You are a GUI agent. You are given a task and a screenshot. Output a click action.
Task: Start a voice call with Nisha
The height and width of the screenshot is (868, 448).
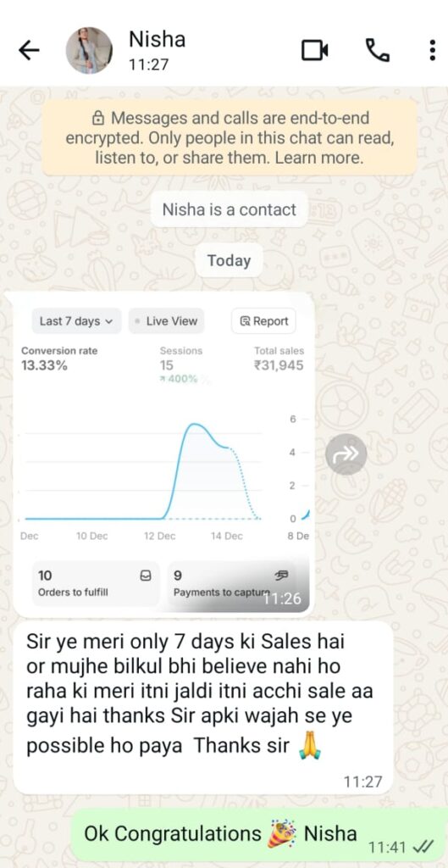(x=377, y=50)
